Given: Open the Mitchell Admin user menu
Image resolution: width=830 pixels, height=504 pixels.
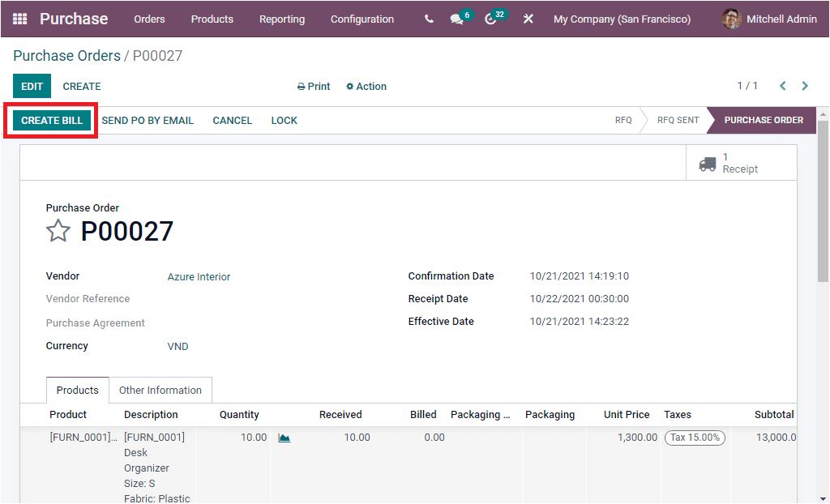Looking at the screenshot, I should 768,19.
